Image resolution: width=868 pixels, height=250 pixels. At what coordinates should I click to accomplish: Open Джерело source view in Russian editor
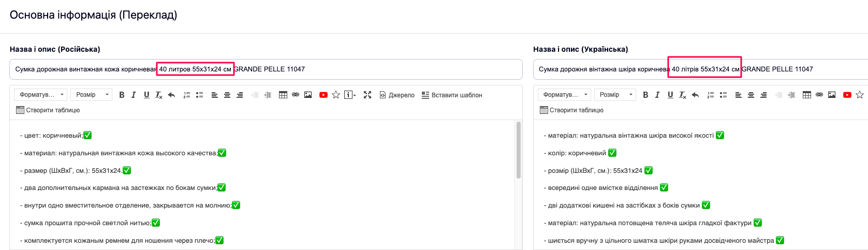coord(397,95)
